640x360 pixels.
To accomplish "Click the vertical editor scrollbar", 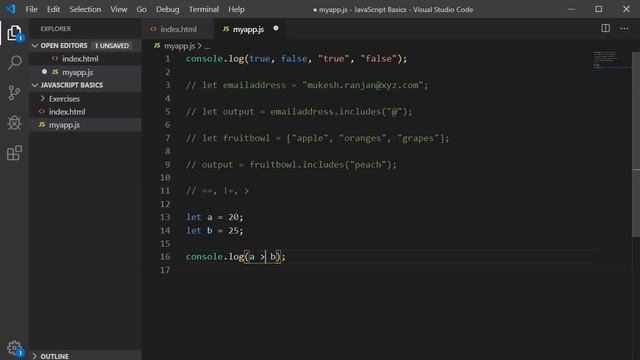I will coord(636,145).
